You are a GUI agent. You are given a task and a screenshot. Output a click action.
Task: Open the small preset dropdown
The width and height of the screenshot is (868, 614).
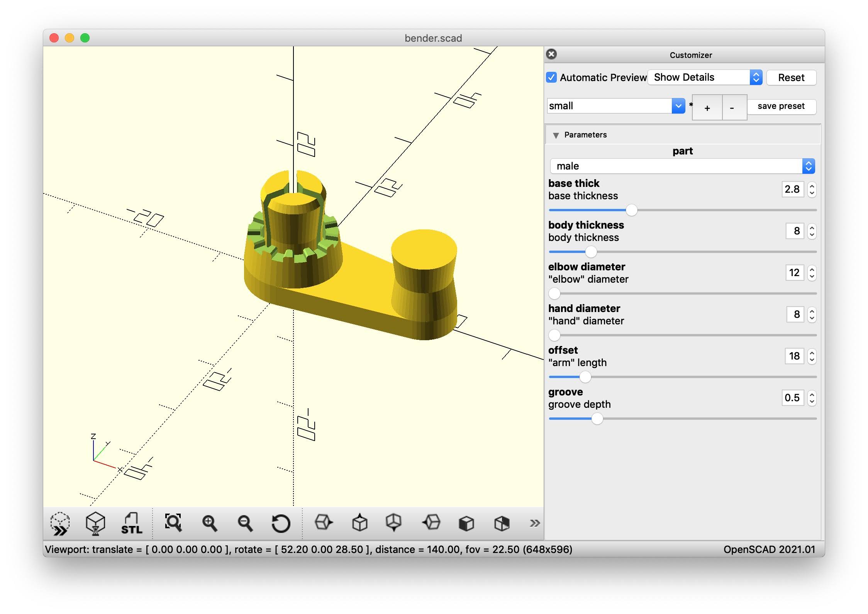tap(616, 106)
